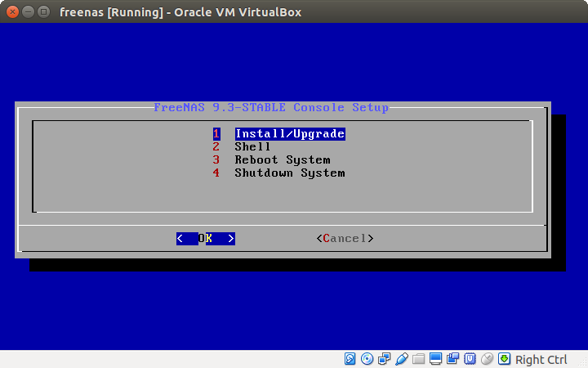Click the CPU virtualization chip icon
Viewport: 588px width, 368px height.
click(x=470, y=359)
